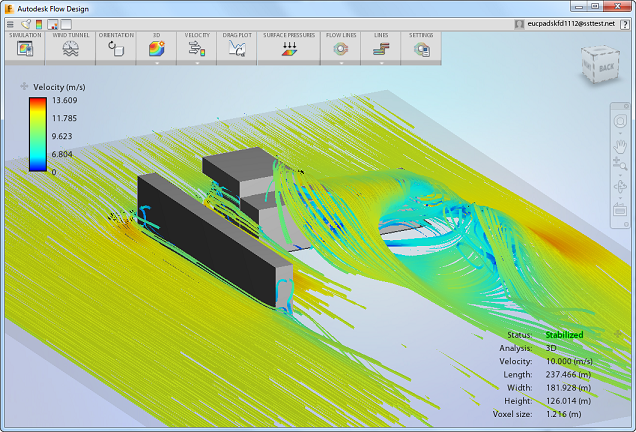Click the Wind Tunnel icon

pos(71,48)
